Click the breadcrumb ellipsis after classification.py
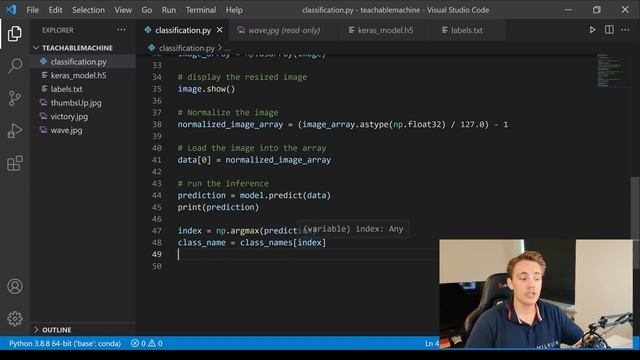This screenshot has width=640, height=360. [x=228, y=49]
